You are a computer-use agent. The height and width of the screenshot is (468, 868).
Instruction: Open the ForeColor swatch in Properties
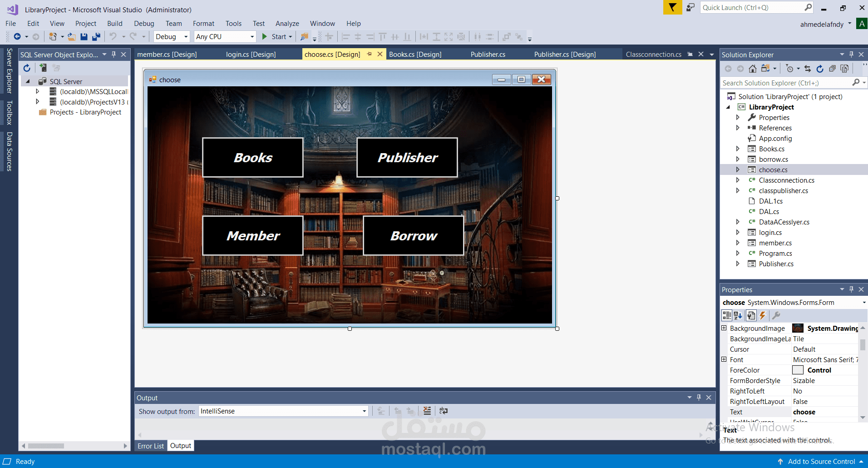[x=798, y=370]
